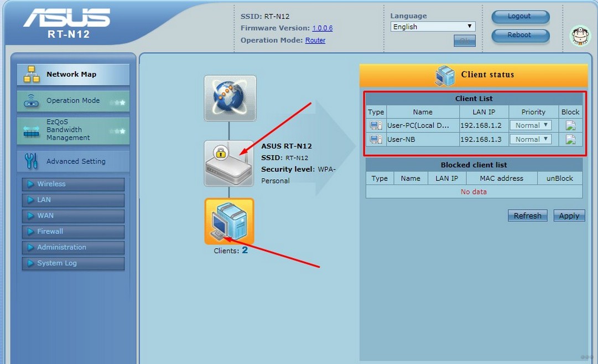Click the Reboot button
The width and height of the screenshot is (598, 364).
[521, 35]
